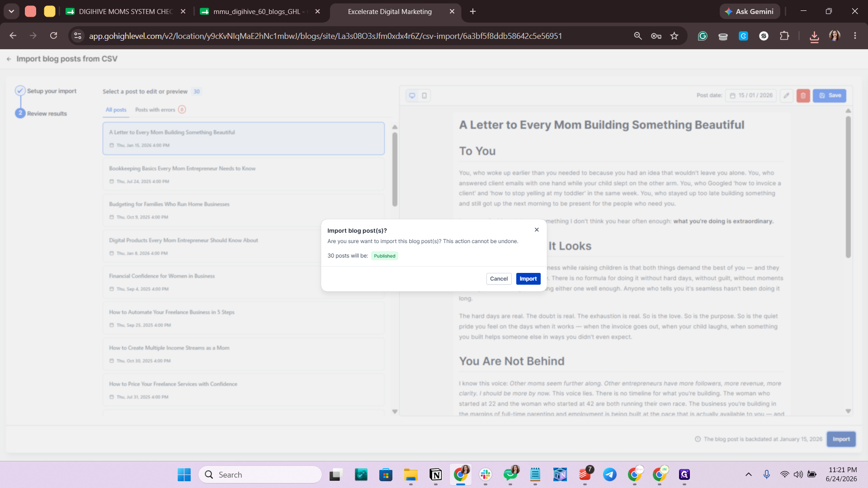The width and height of the screenshot is (868, 488).
Task: Open Telegram from taskbar
Action: (x=610, y=474)
